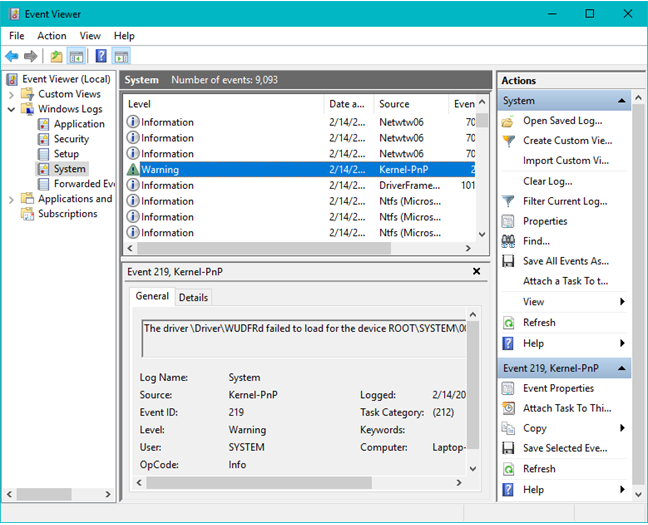Select the Security log in tree

(71, 139)
